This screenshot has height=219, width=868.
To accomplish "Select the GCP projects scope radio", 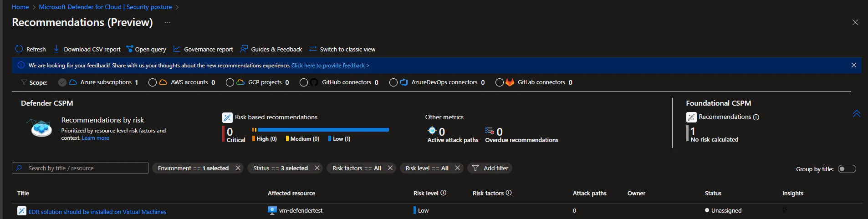I will 230,82.
